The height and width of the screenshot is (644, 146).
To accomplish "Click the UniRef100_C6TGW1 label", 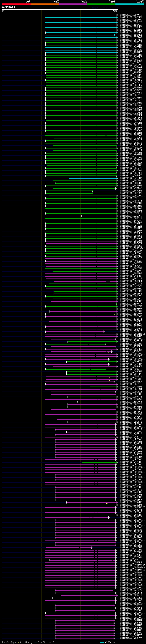I will coord(131,48).
